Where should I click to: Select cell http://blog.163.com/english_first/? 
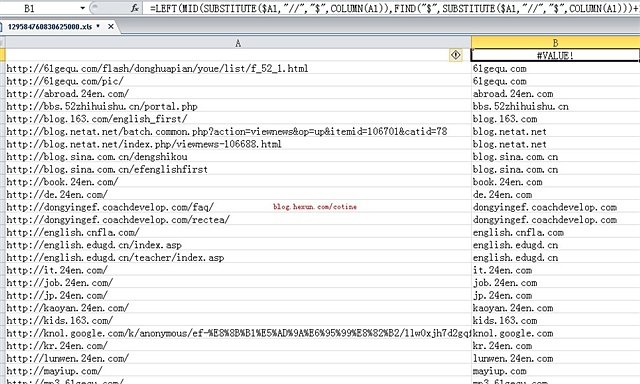tap(238, 119)
